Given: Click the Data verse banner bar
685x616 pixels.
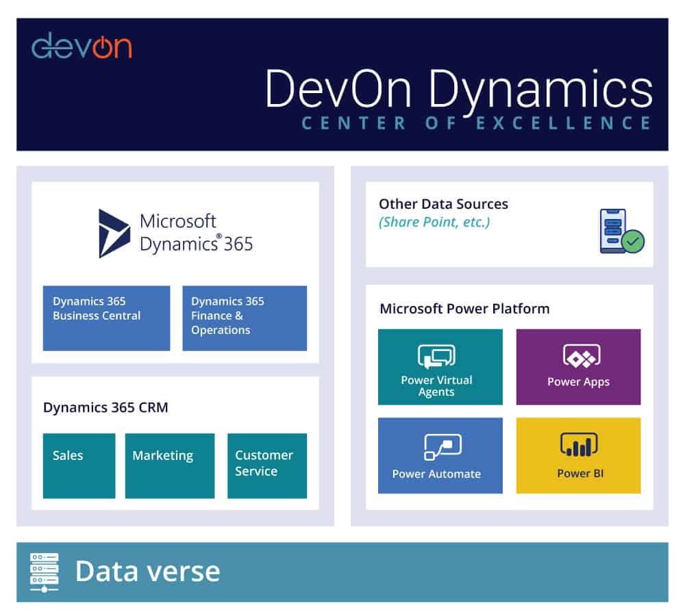Looking at the screenshot, I should coord(342,571).
